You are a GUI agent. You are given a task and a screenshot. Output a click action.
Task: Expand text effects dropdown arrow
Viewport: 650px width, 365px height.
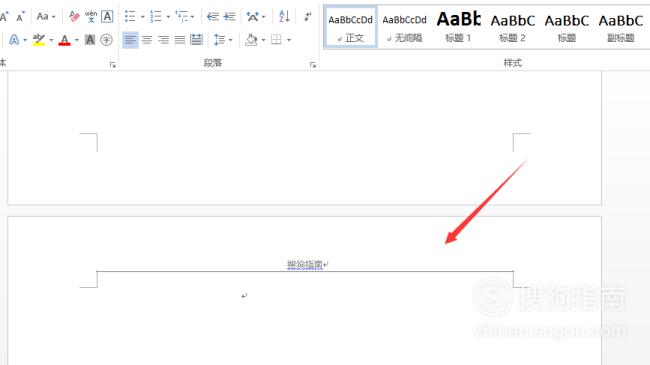tap(25, 40)
